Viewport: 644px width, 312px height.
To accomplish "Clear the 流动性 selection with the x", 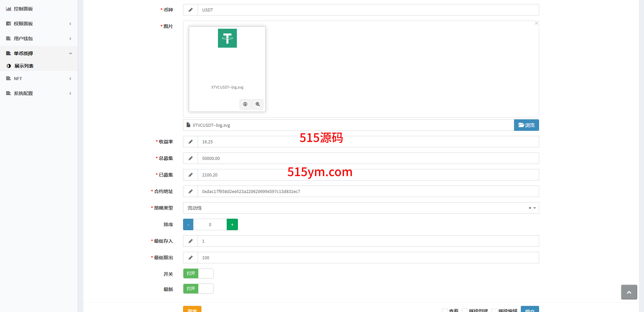I will pyautogui.click(x=530, y=208).
